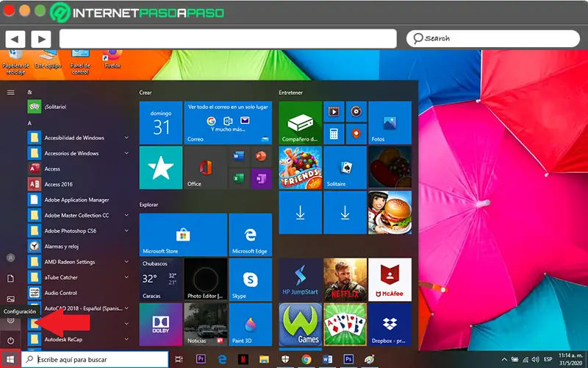Open the calendar tile showing domingo 31
This screenshot has width=588, height=368.
[161, 123]
